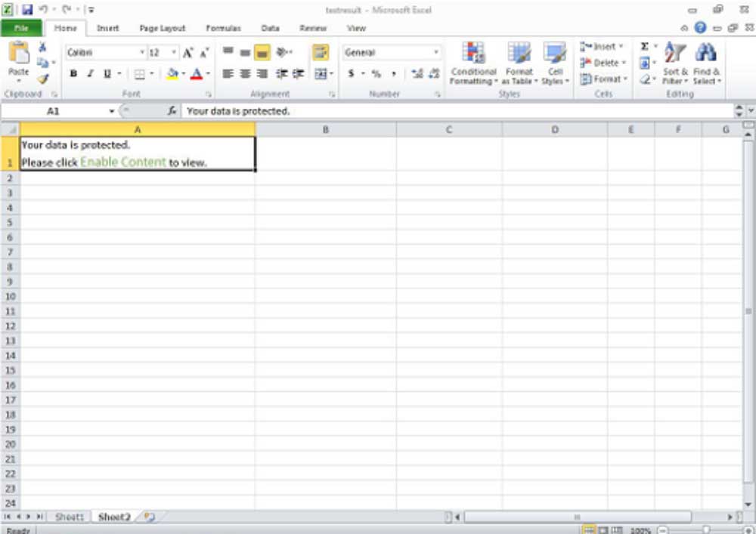The image size is (756, 534).
Task: Open the File tab
Action: coord(21,29)
